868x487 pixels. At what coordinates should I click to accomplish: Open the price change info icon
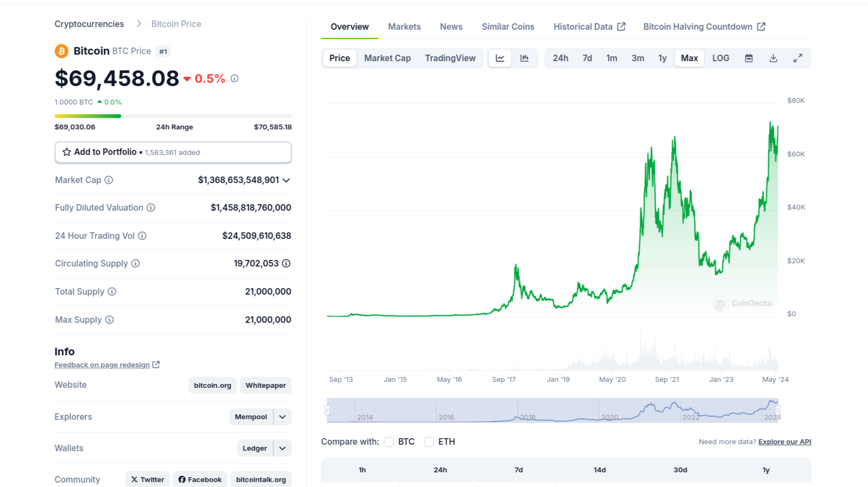[235, 79]
